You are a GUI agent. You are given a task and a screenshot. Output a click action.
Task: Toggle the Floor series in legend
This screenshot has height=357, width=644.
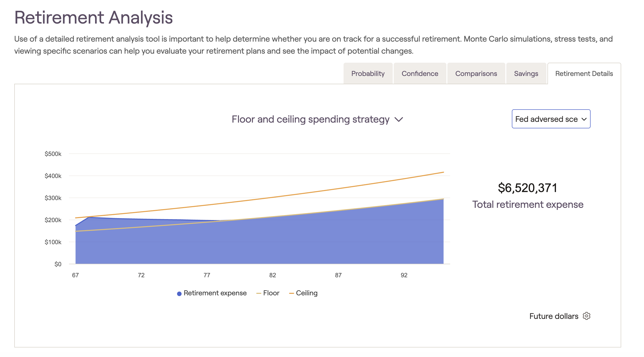(268, 293)
